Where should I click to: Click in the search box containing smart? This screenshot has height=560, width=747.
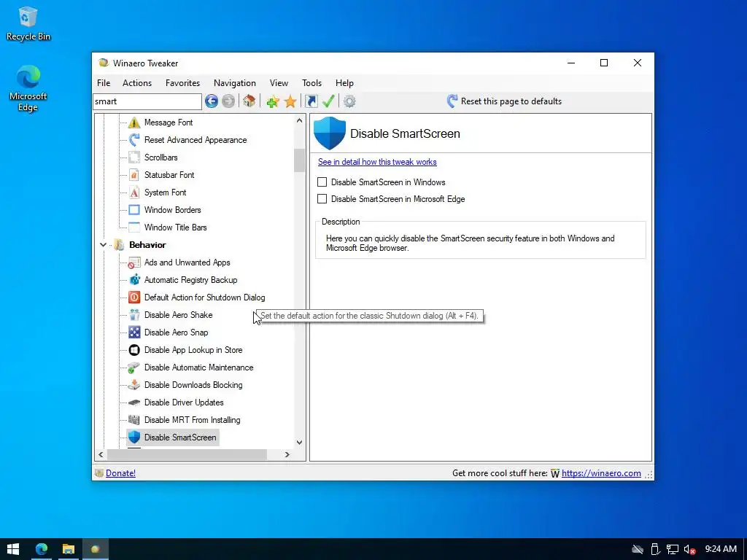click(x=147, y=101)
